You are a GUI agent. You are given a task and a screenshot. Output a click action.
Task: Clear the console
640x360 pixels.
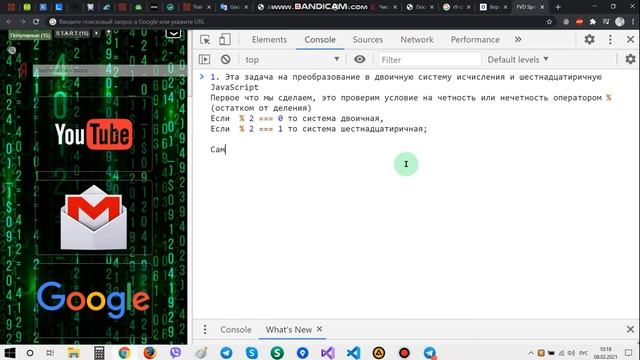coord(225,60)
